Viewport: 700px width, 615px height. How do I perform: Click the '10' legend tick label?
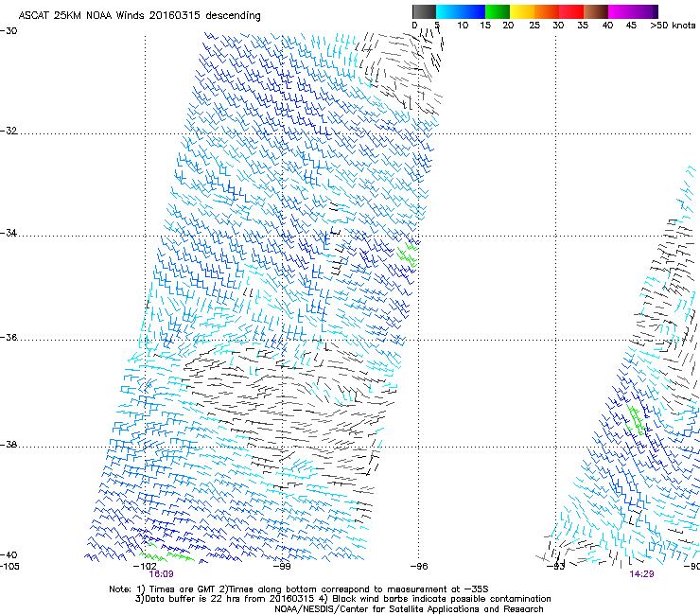[463, 25]
